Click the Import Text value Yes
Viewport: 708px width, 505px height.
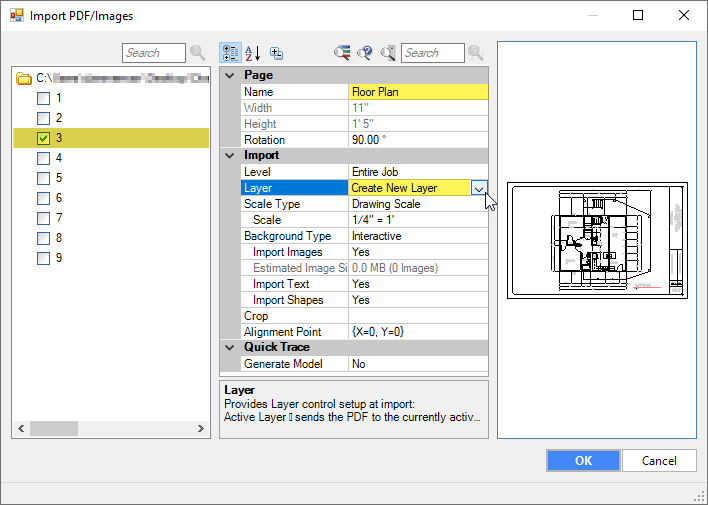tap(418, 284)
